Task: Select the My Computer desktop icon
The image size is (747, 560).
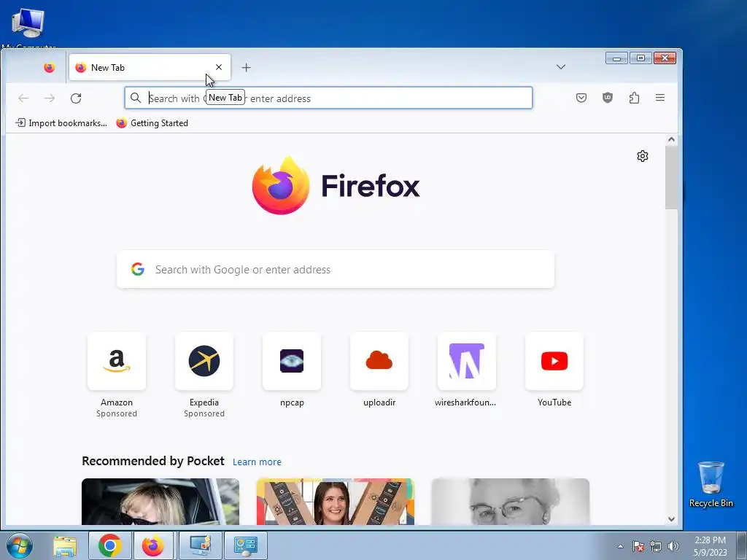Action: pos(28,28)
